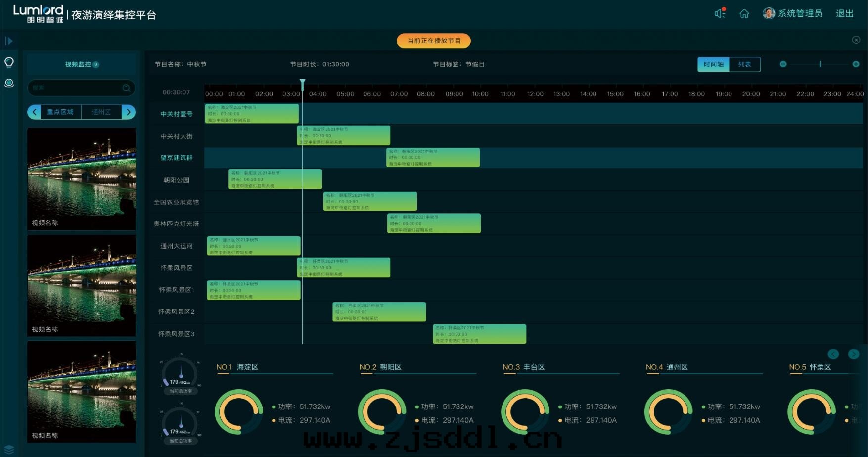The image size is (868, 457).
Task: Click the 退出 logout link
Action: point(845,14)
